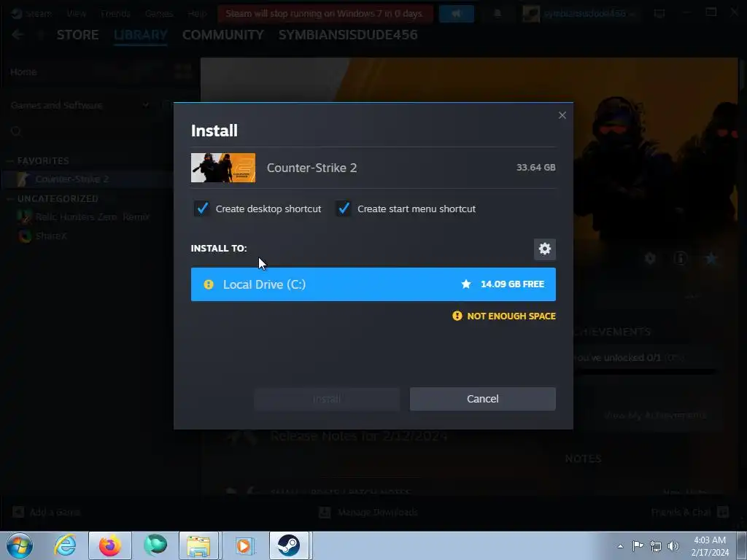This screenshot has width=747, height=560.
Task: Uncheck Create start menu shortcut
Action: [x=344, y=209]
